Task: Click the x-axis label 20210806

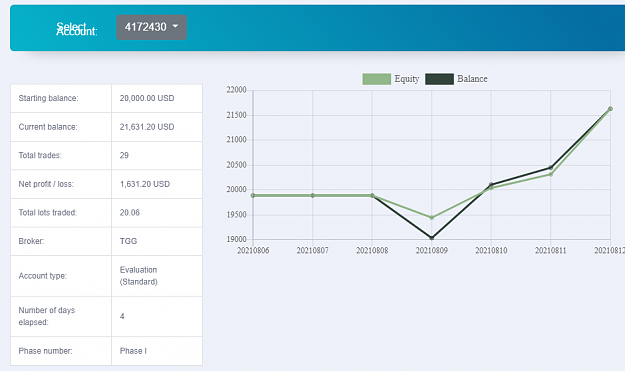Action: [253, 251]
